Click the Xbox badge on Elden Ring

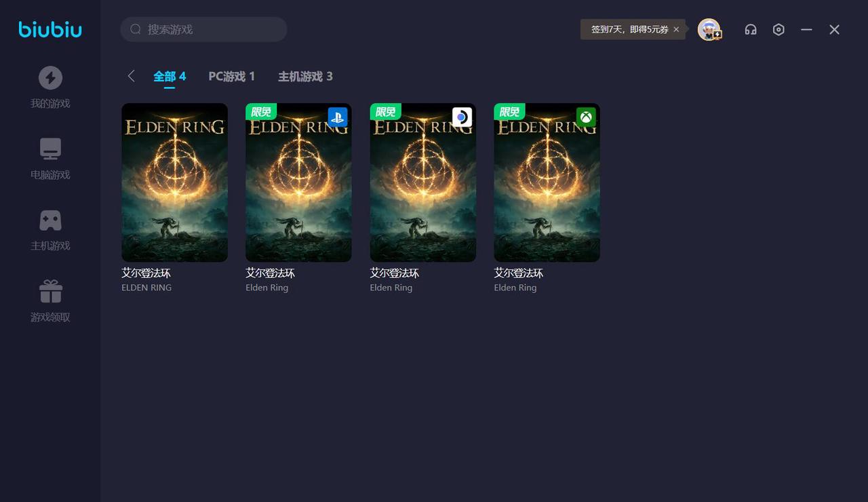[x=586, y=117]
